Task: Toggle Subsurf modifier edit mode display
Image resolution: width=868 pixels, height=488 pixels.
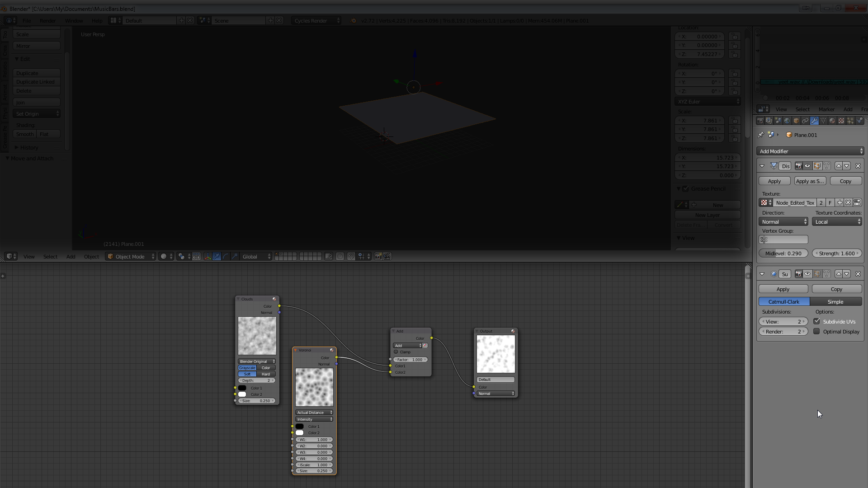Action: pyautogui.click(x=817, y=274)
